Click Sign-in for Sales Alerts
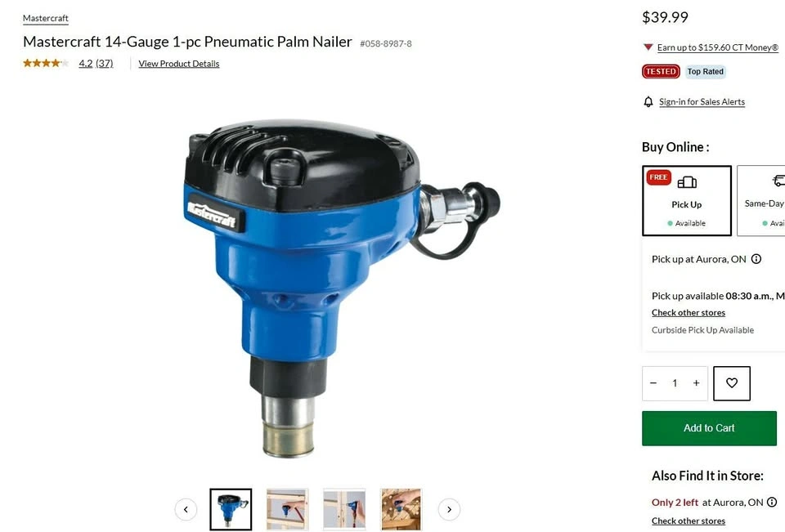The height and width of the screenshot is (532, 785). (x=702, y=102)
